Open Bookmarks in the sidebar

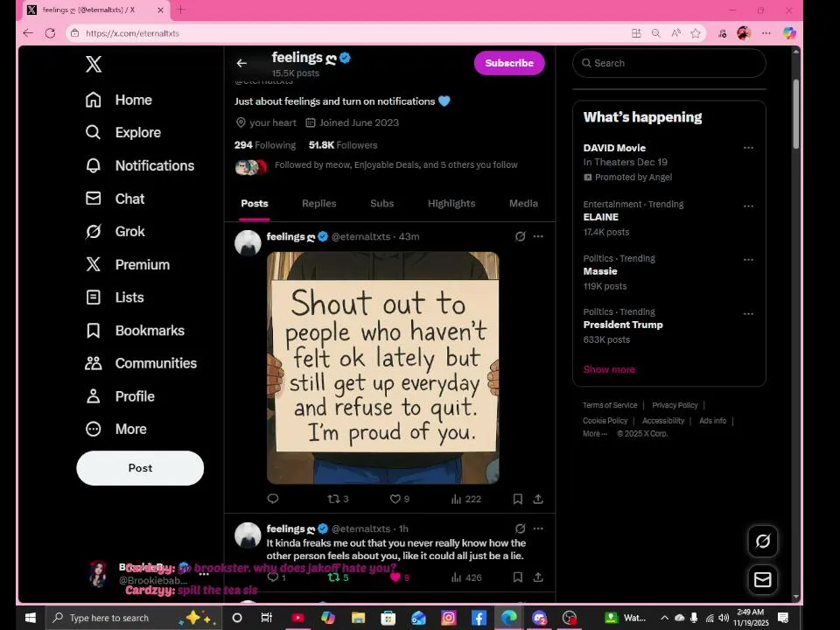[135, 331]
